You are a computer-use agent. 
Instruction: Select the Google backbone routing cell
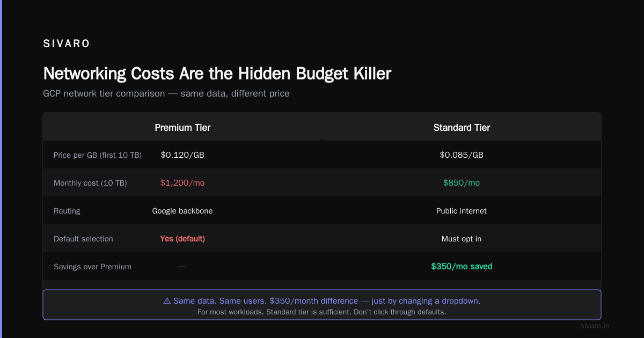(182, 211)
